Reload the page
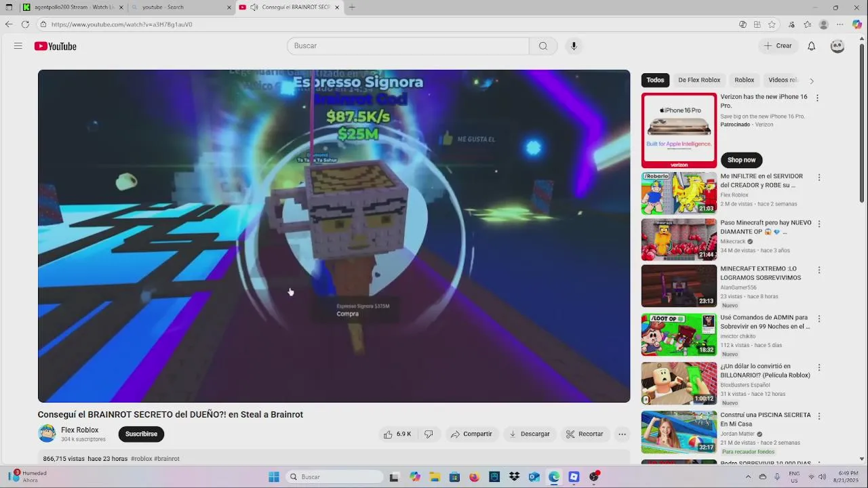868x488 pixels. point(25,24)
